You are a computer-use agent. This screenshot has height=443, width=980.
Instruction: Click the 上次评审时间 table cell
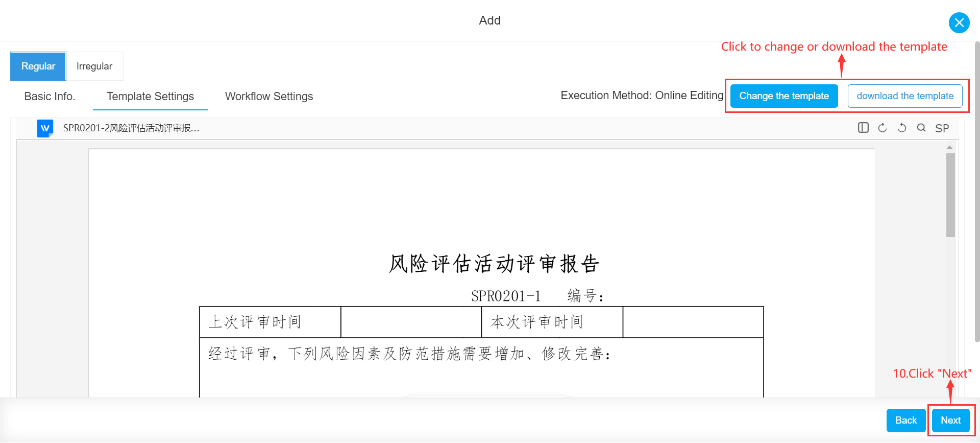point(270,322)
